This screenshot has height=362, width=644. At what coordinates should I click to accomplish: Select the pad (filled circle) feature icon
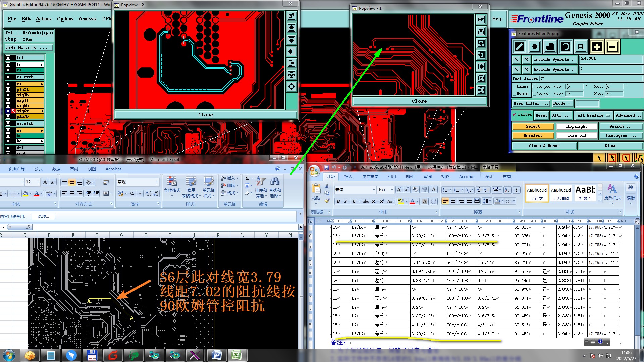535,47
